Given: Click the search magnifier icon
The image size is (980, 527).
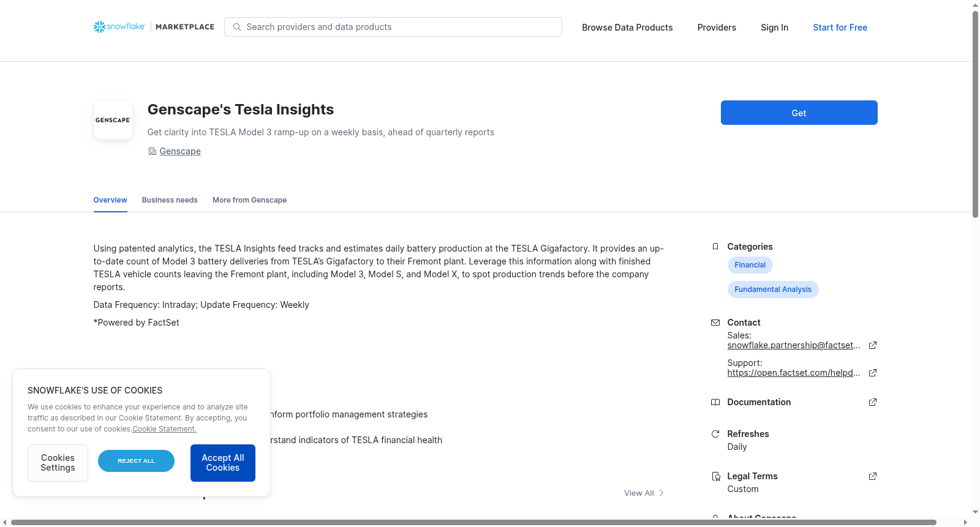Looking at the screenshot, I should [237, 27].
